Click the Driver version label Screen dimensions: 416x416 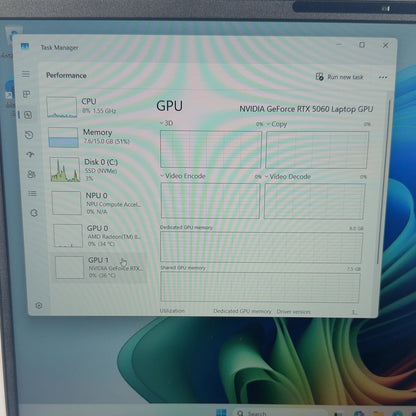point(293,312)
